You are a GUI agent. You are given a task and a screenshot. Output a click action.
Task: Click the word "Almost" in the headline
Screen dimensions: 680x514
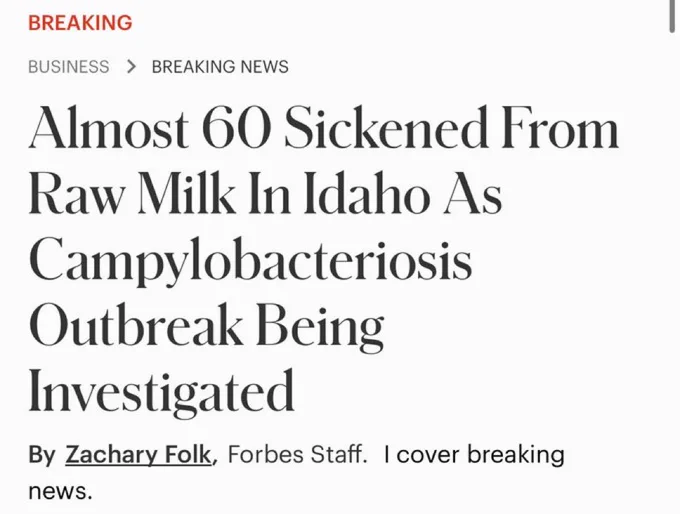click(108, 128)
